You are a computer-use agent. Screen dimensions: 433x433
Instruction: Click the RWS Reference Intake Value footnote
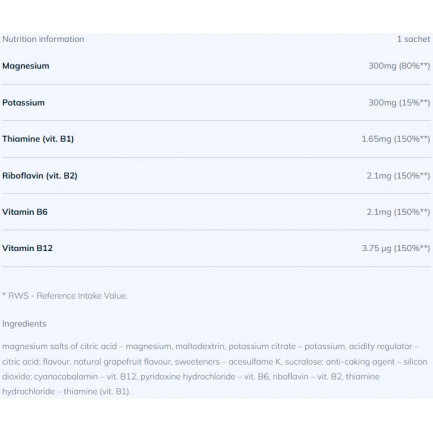point(65,296)
